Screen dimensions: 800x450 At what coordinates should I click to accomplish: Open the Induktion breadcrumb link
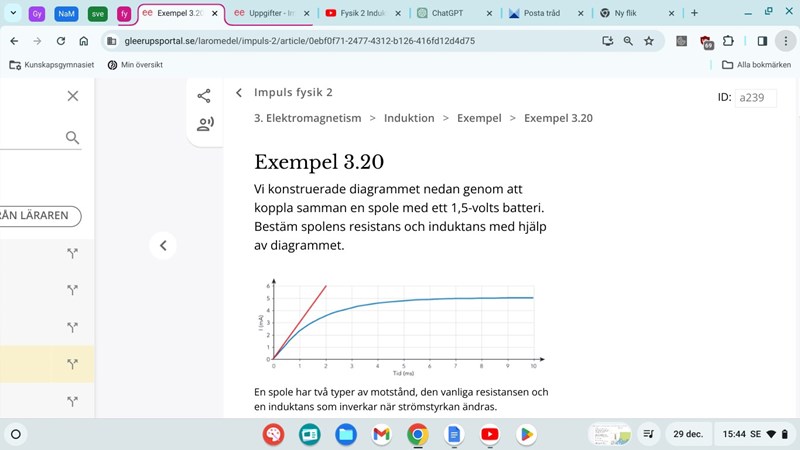click(x=409, y=118)
